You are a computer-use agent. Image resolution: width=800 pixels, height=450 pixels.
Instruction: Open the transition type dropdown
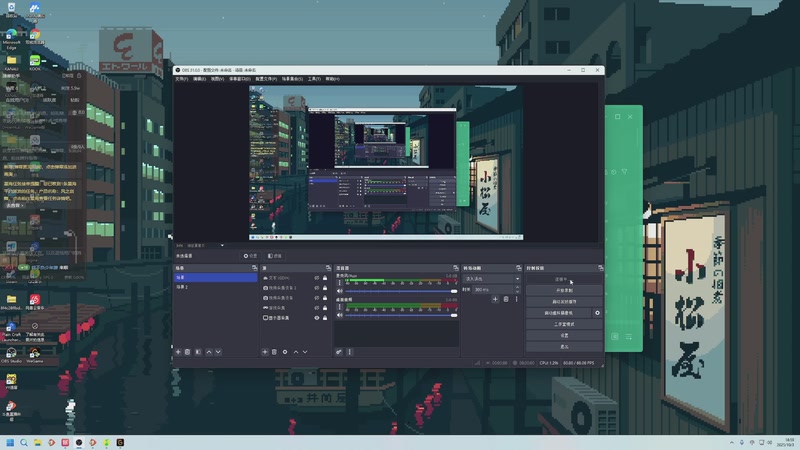[x=492, y=279]
